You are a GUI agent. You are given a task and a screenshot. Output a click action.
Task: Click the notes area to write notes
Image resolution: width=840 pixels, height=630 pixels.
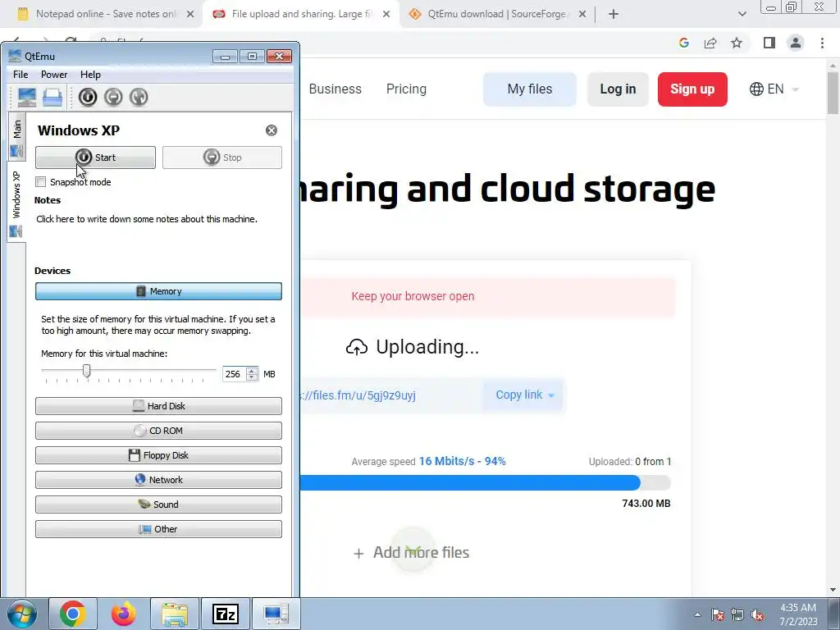coord(147,219)
